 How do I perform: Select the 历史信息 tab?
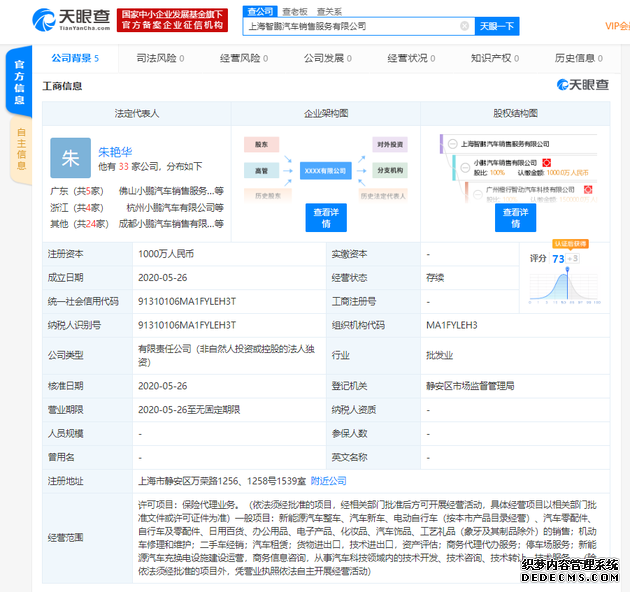point(579,58)
